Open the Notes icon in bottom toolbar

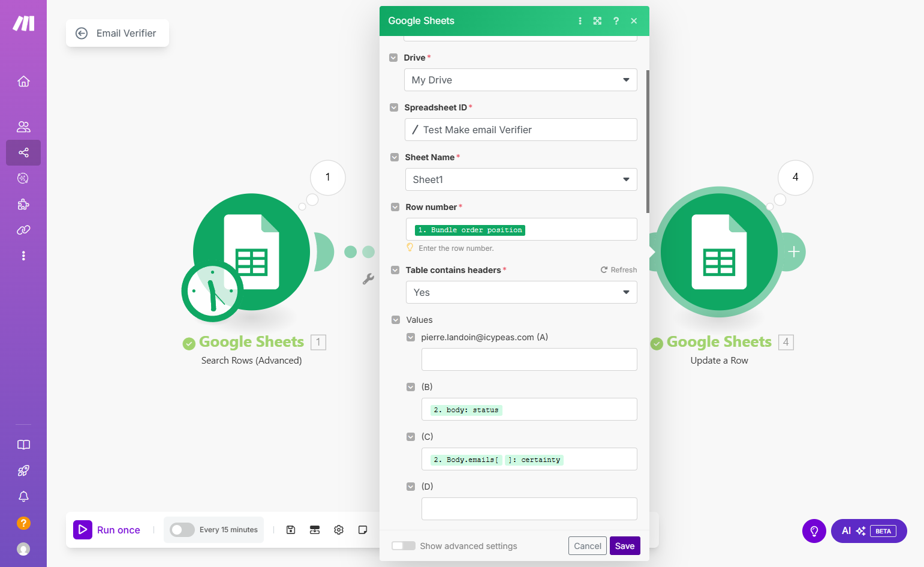(x=363, y=530)
